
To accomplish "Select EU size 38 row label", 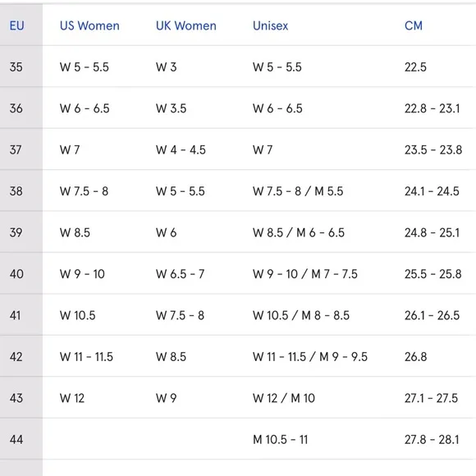I will coord(16,191).
